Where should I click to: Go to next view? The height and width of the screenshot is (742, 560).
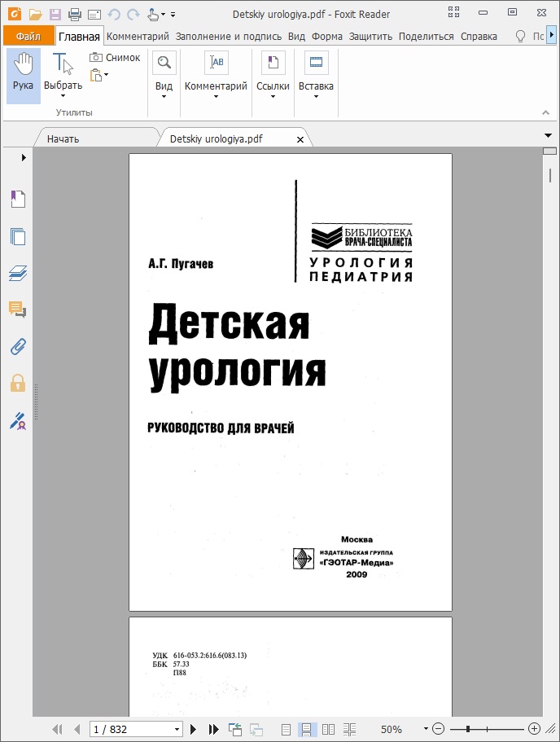[256, 729]
